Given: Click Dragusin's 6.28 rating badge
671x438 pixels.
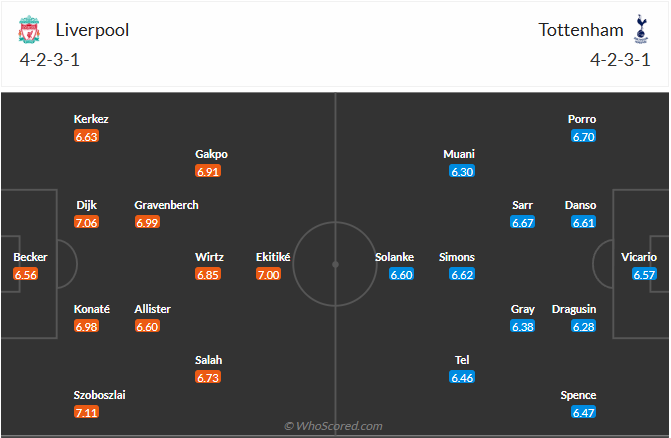Looking at the screenshot, I should (584, 326).
